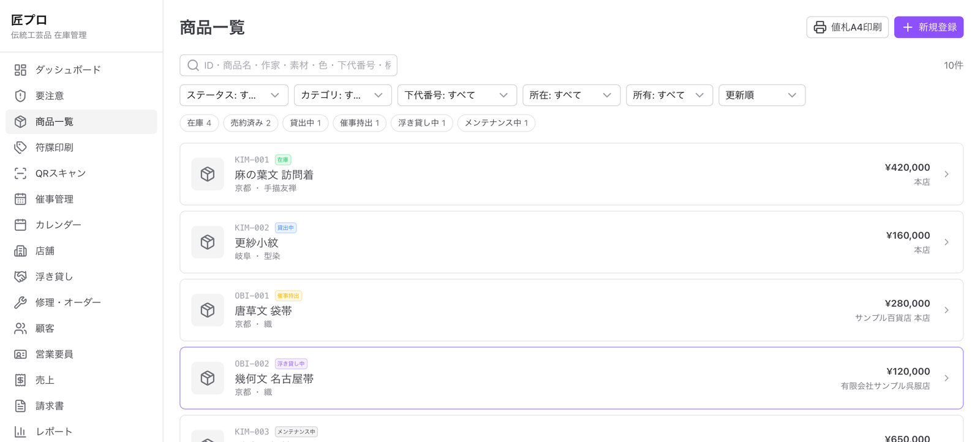Image resolution: width=980 pixels, height=442 pixels.
Task: Open the 所有 ownership filter dropdown
Action: 669,95
